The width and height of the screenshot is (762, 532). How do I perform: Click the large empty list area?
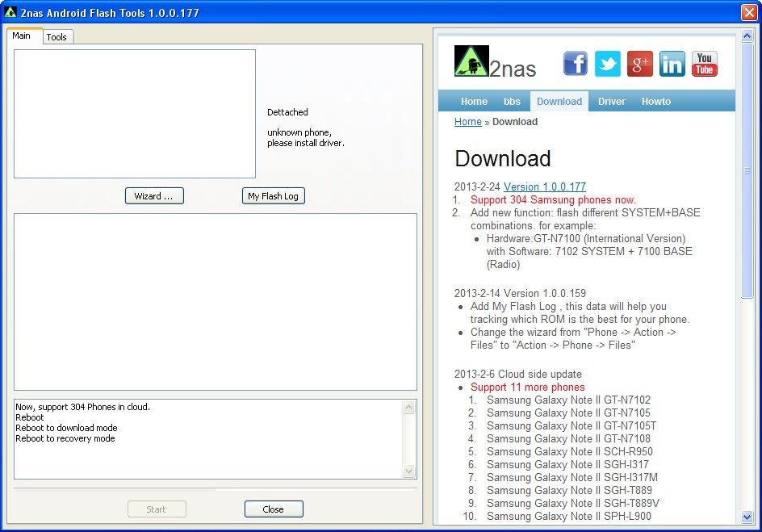[216, 302]
